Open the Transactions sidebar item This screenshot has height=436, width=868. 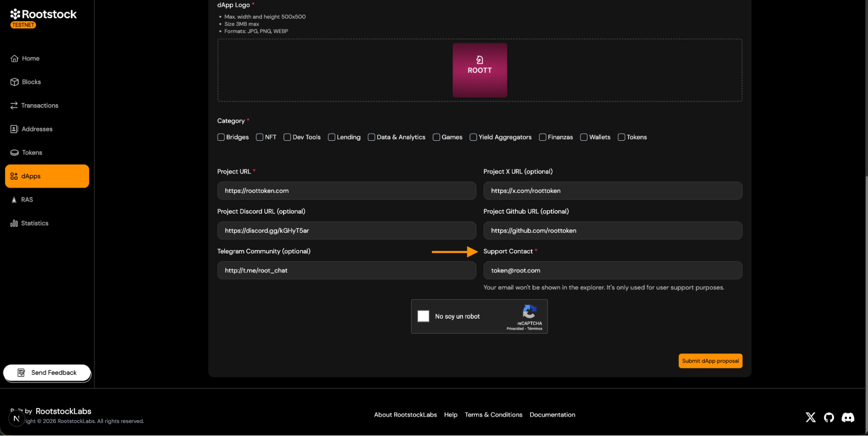[x=40, y=106]
